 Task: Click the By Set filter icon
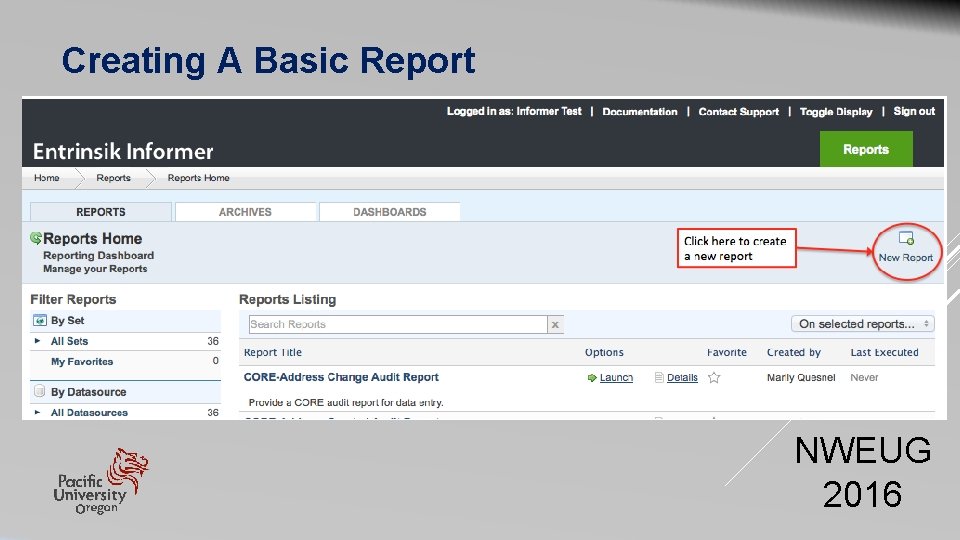pos(40,320)
